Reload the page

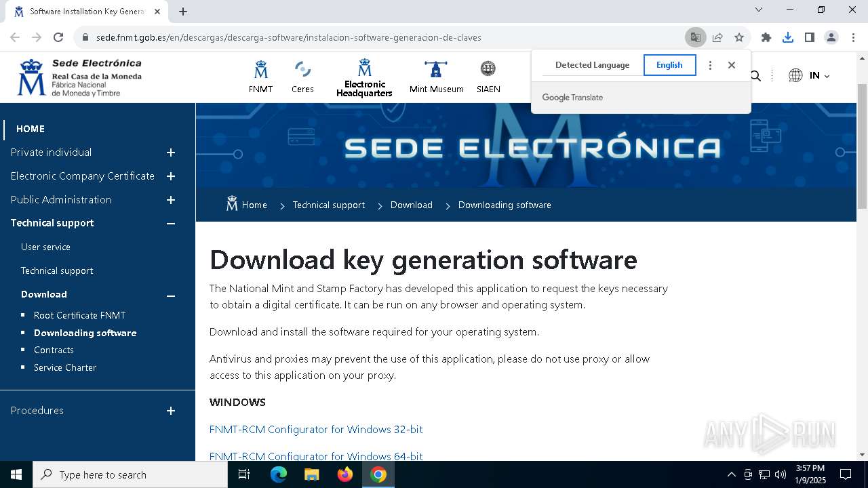58,37
